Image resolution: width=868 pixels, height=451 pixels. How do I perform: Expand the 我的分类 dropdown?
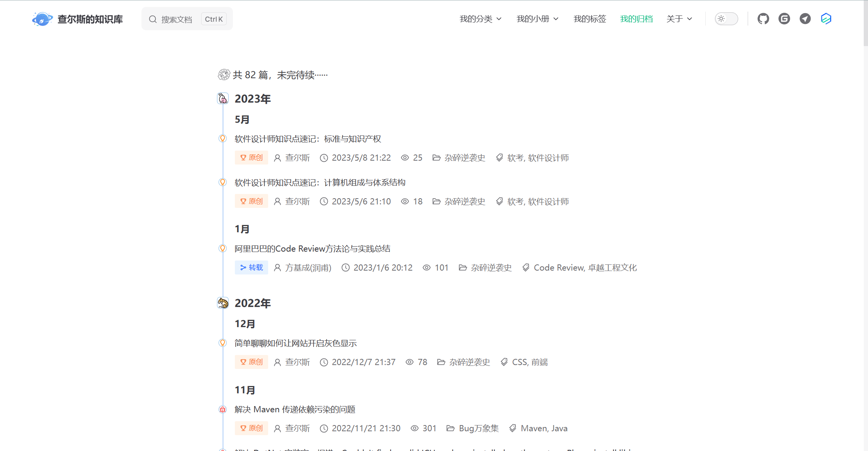pyautogui.click(x=480, y=19)
